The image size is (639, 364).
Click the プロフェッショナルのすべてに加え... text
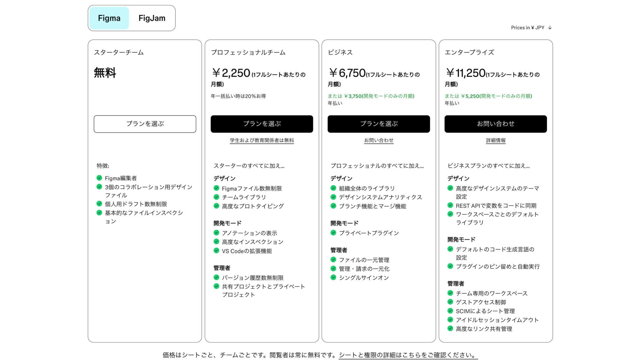(x=377, y=166)
